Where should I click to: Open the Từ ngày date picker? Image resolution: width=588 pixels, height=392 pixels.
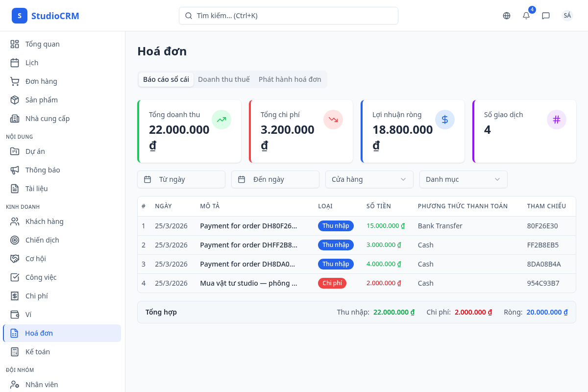coord(181,179)
